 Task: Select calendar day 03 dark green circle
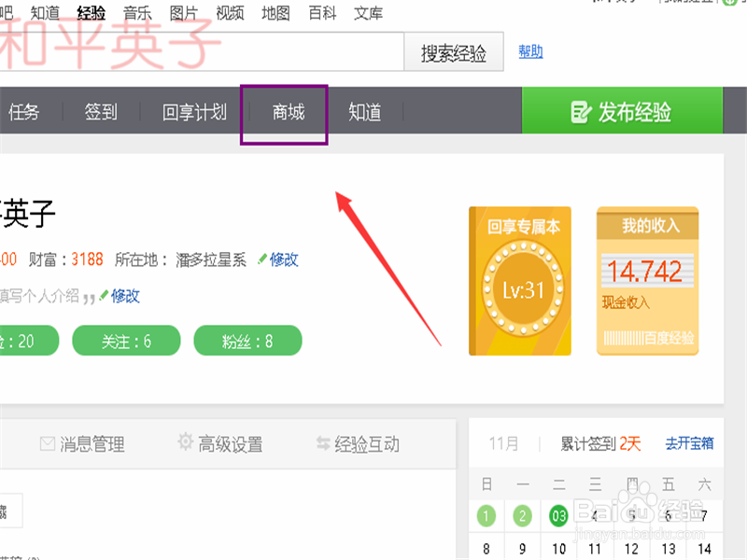tap(558, 516)
